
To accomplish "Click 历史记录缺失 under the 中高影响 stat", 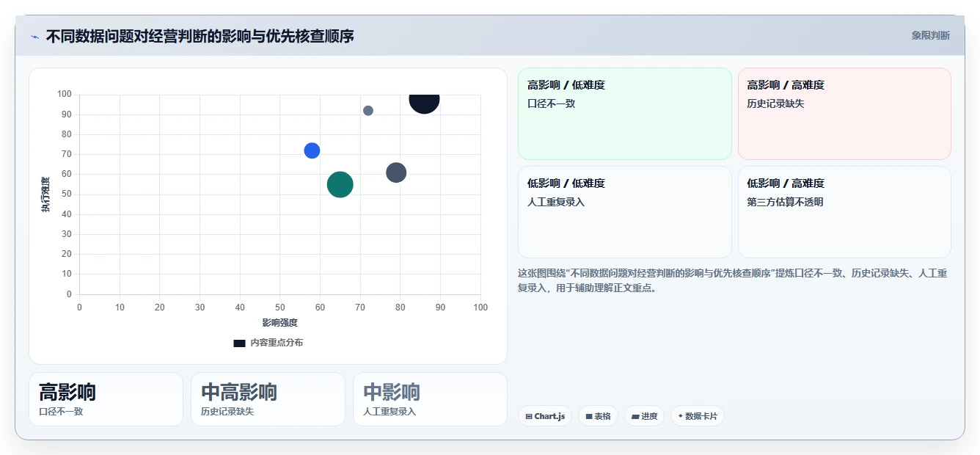I will pos(227,412).
